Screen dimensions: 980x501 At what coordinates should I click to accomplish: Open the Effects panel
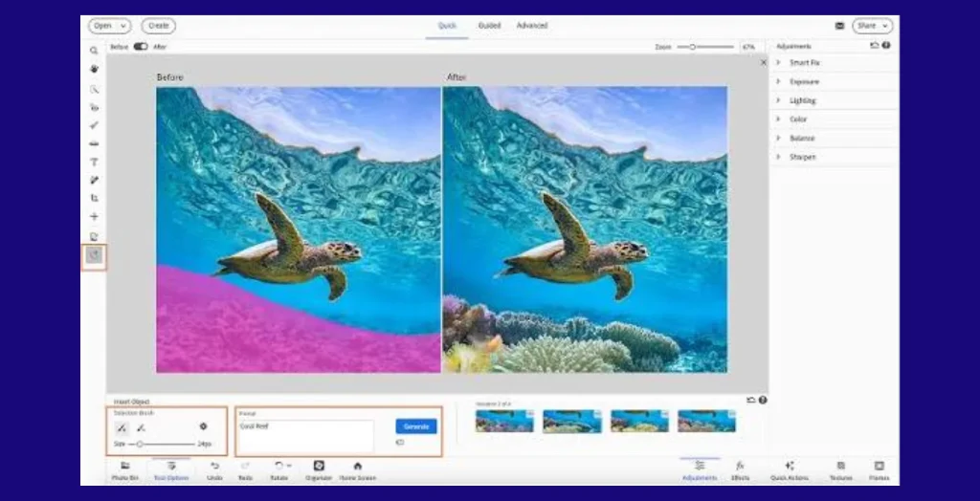click(740, 470)
